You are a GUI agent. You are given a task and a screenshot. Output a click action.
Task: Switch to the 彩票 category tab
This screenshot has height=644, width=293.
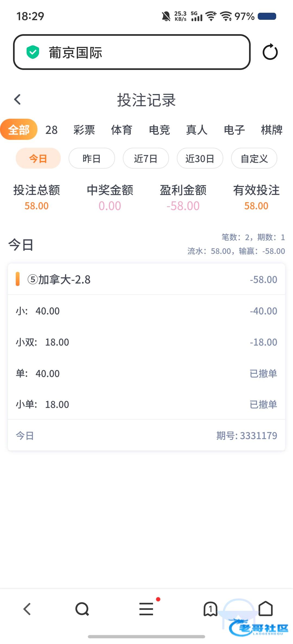tap(84, 130)
